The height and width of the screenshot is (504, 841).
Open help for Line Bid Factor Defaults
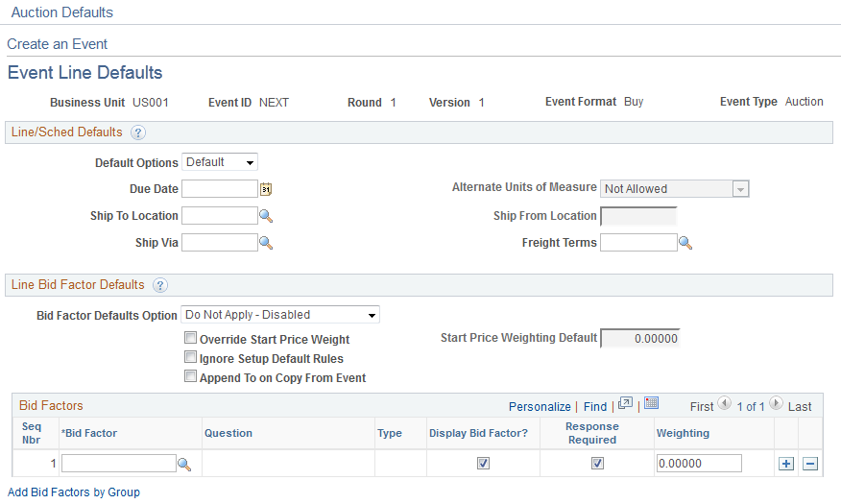point(159,285)
